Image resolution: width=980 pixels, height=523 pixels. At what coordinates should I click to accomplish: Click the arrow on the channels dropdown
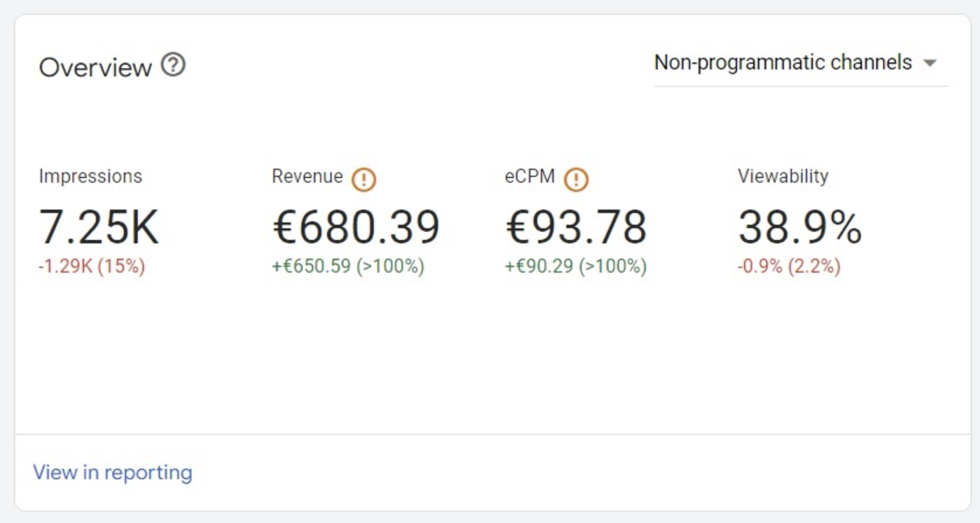[930, 63]
